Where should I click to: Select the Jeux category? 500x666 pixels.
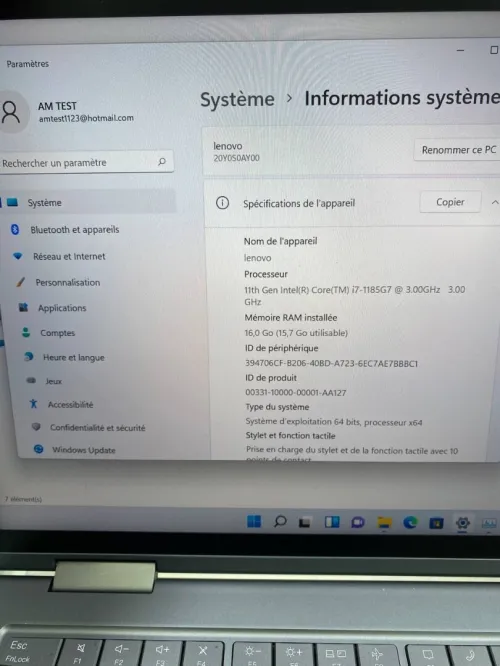point(54,381)
